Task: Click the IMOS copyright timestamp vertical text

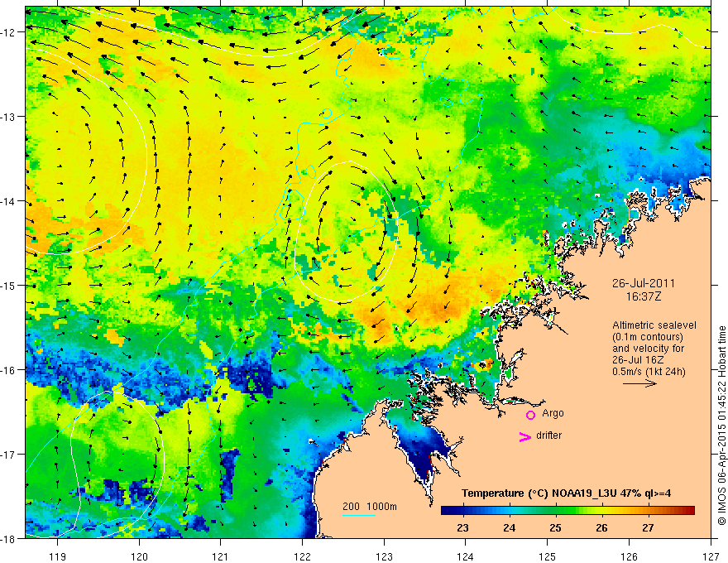Action: click(721, 426)
